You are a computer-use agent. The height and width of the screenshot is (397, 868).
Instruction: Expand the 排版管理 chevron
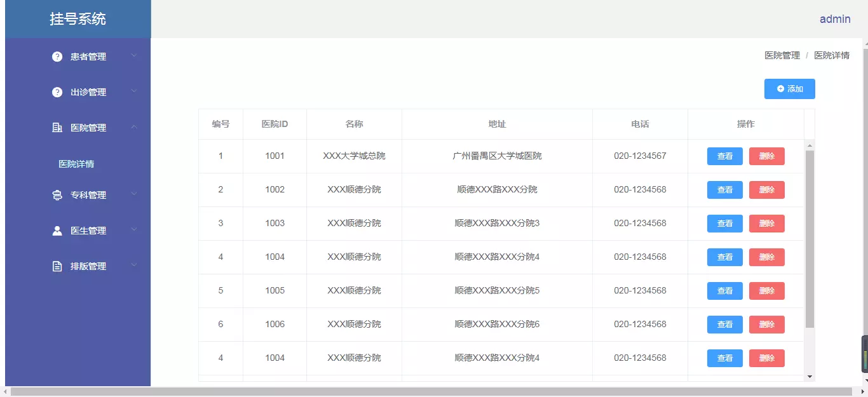[x=134, y=266]
